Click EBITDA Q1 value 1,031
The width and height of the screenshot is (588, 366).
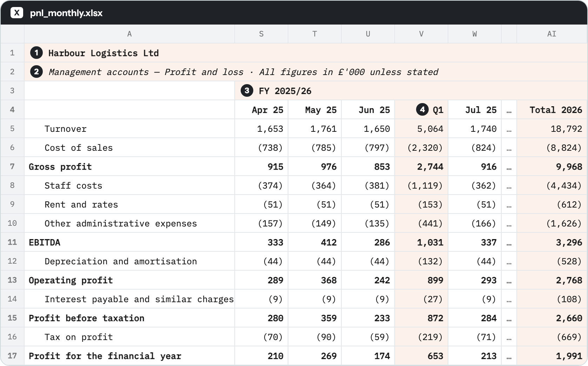(430, 243)
